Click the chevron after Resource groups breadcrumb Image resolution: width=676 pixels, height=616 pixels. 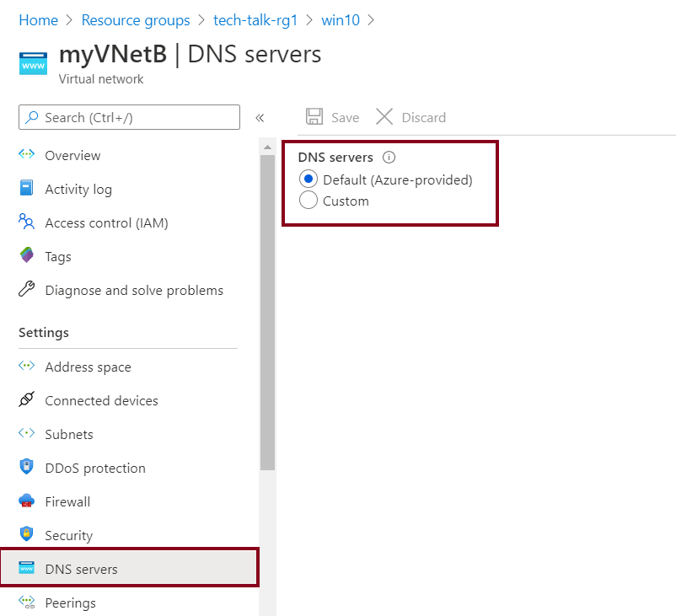tap(201, 20)
